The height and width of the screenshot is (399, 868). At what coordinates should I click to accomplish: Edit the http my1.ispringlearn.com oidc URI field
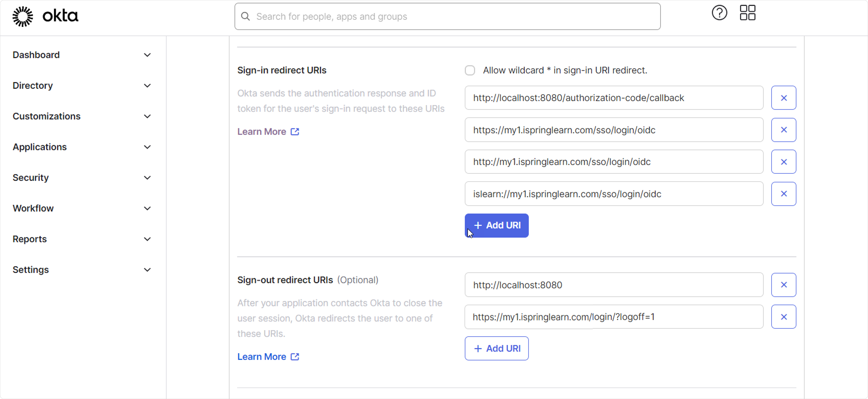point(614,162)
